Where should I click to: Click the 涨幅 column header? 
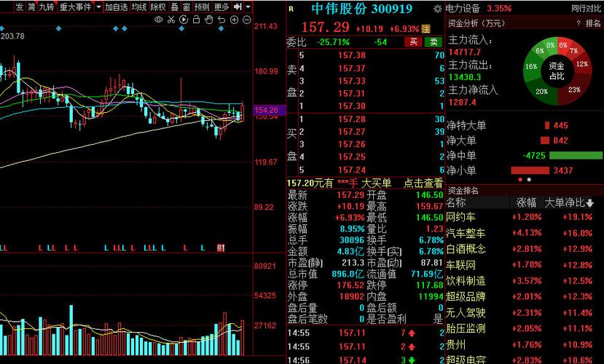(527, 203)
